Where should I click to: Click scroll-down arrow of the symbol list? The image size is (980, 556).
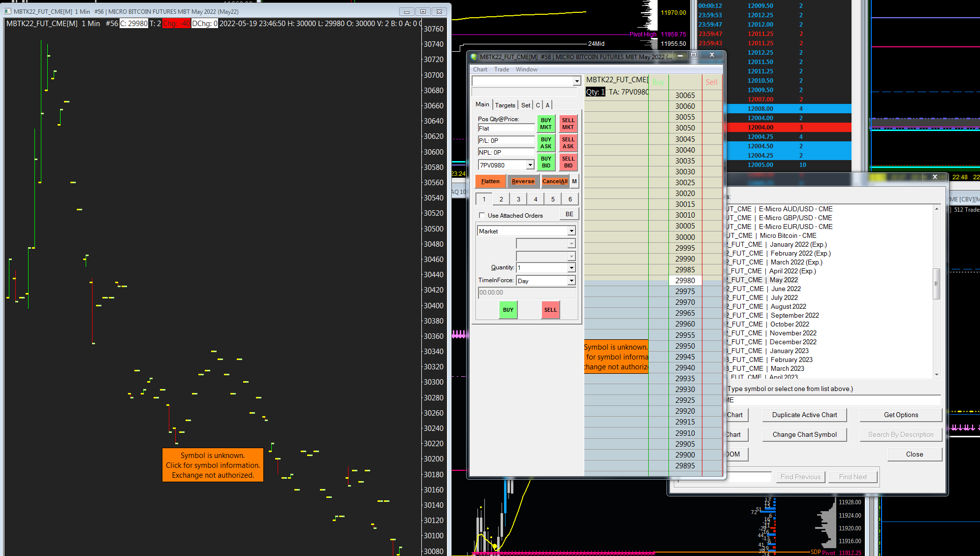[936, 375]
